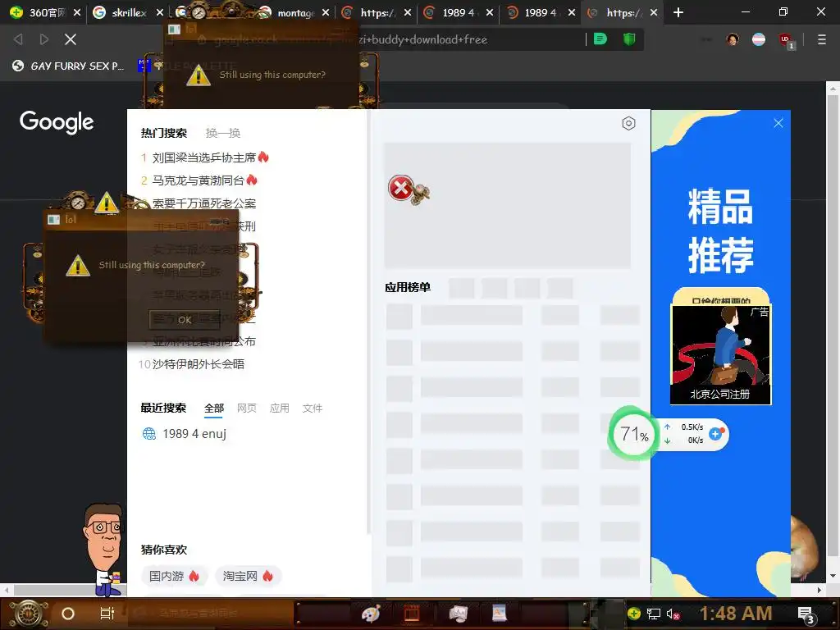Click the 淘宝网 suggestion chip
The width and height of the screenshot is (840, 630).
point(248,576)
